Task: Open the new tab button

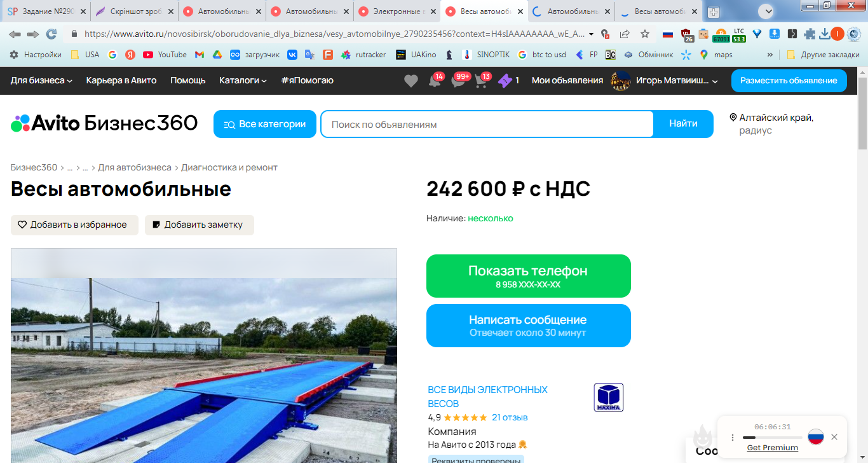Action: pos(714,12)
